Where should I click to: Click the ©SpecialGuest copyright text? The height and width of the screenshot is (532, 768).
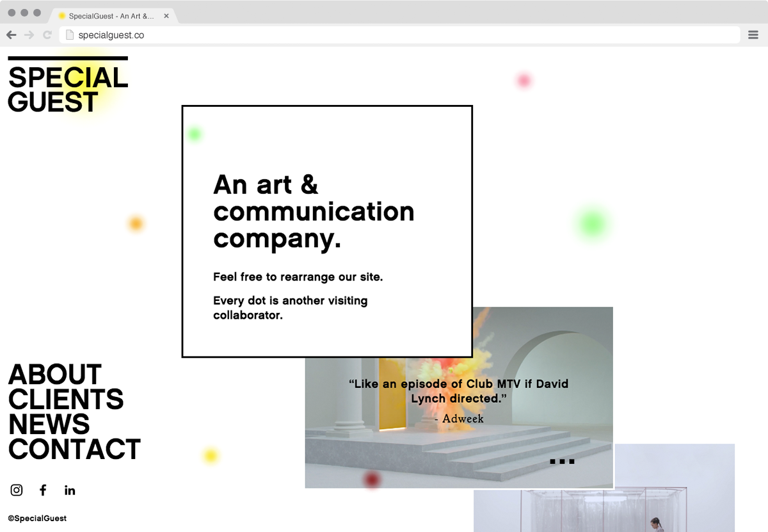point(36,518)
